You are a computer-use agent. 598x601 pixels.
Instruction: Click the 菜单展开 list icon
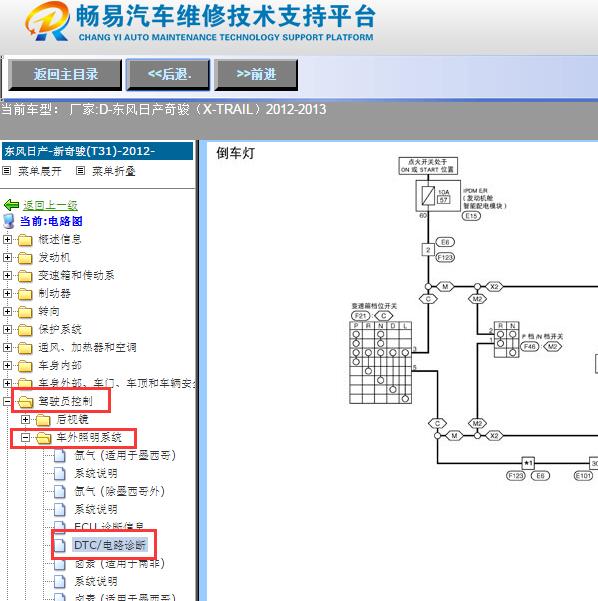click(x=7, y=171)
